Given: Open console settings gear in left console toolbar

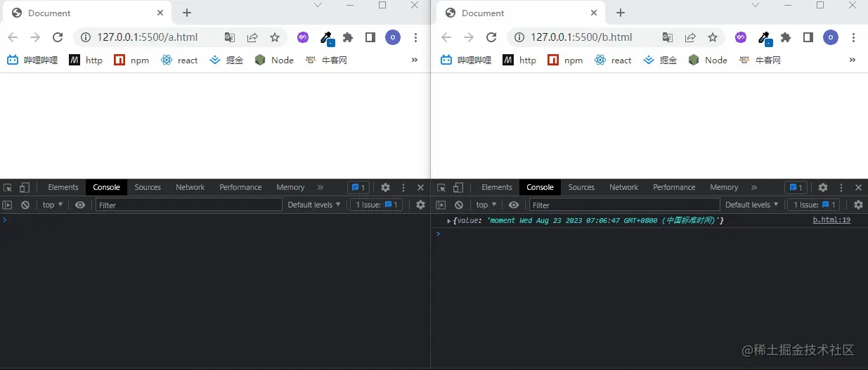Looking at the screenshot, I should pos(420,205).
